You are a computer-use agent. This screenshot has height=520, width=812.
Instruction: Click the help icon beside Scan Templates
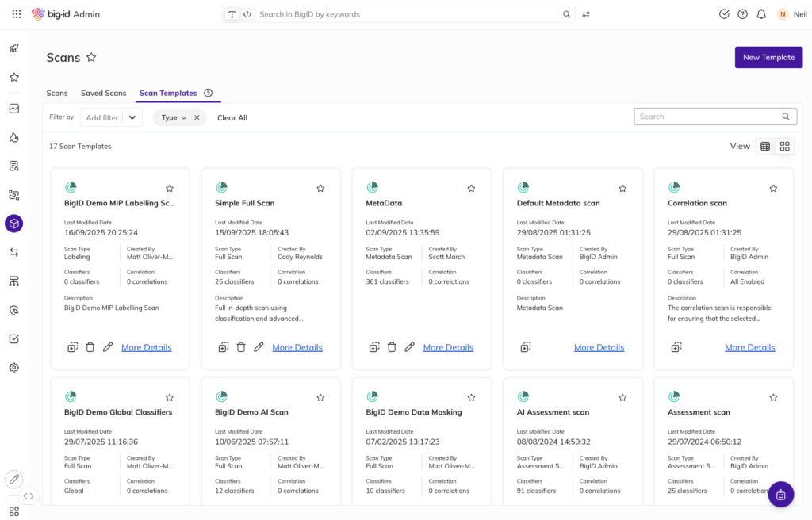[209, 93]
